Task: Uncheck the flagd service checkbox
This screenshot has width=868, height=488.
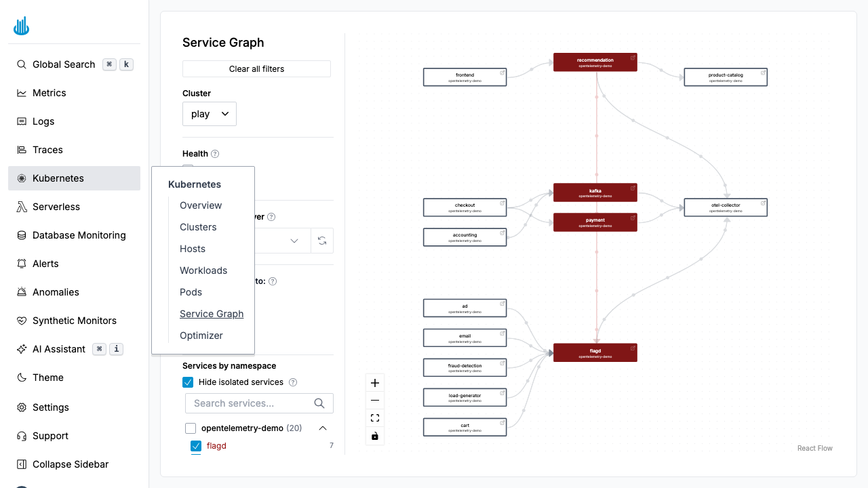Action: click(196, 446)
